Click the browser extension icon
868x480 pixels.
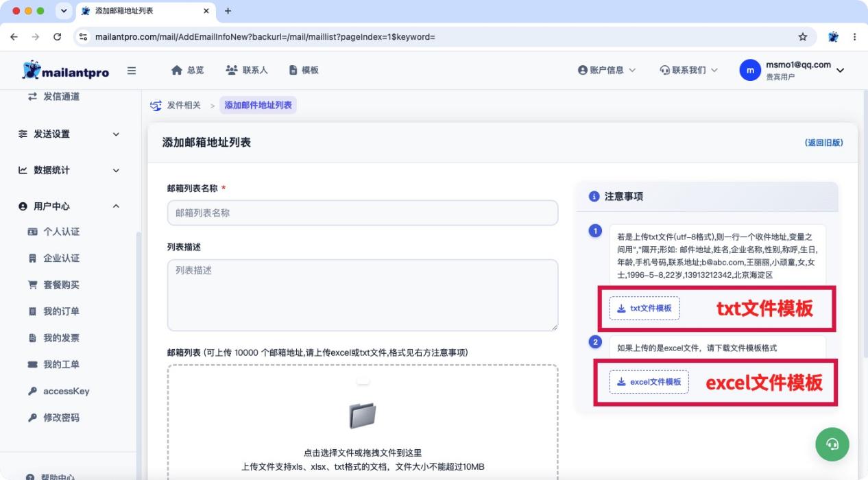tap(833, 36)
